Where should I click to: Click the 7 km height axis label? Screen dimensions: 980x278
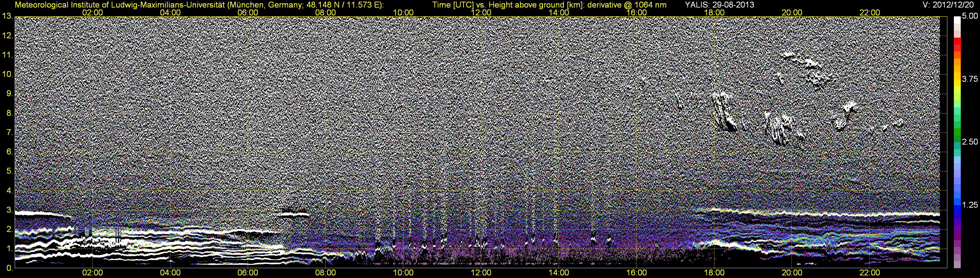tap(9, 132)
